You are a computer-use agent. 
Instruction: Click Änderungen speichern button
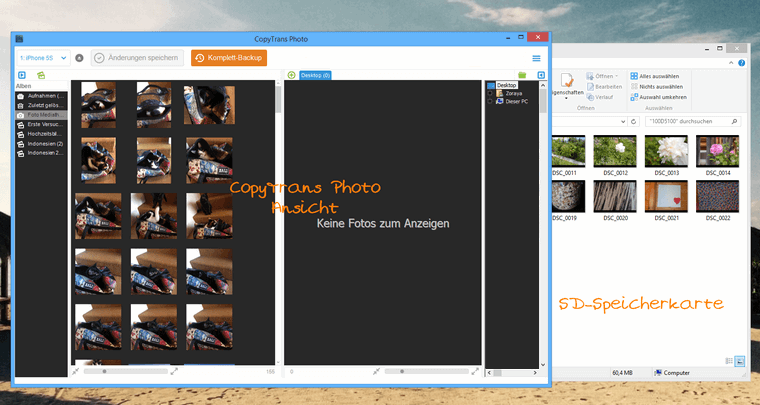[137, 58]
